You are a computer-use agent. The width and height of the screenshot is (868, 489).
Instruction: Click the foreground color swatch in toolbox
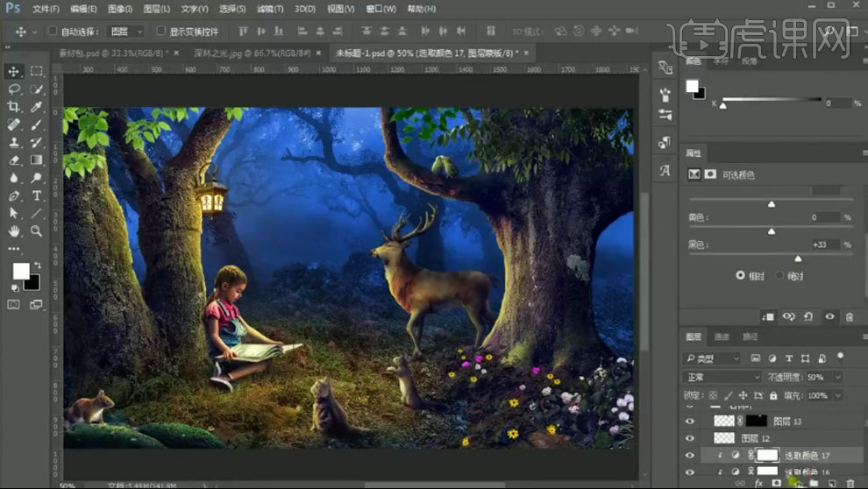coord(21,271)
